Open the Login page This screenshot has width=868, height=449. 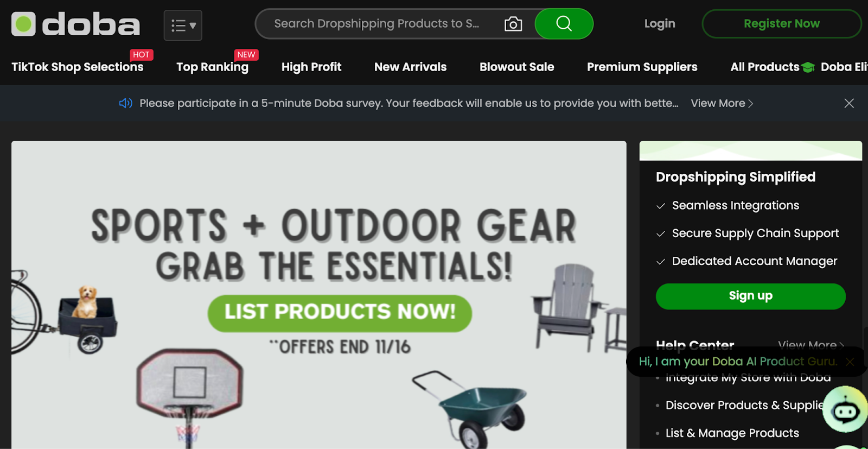[660, 23]
